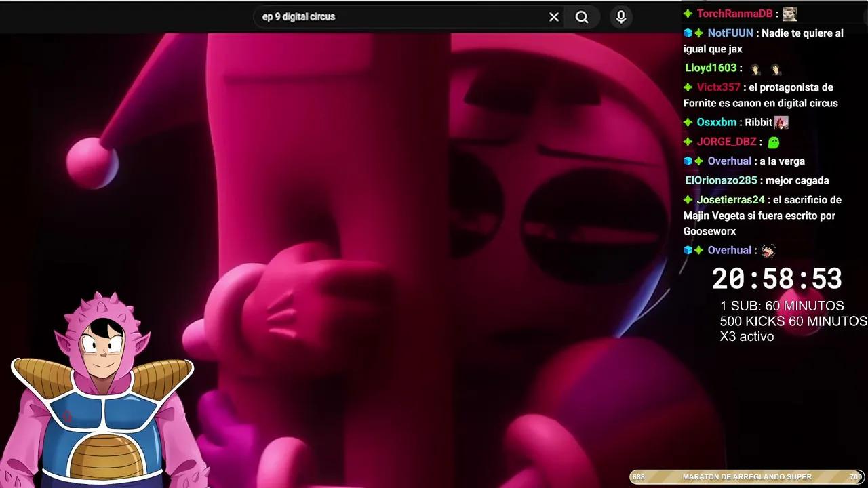Click the magnifying glass search button
This screenshot has height=488, width=868.
(582, 17)
